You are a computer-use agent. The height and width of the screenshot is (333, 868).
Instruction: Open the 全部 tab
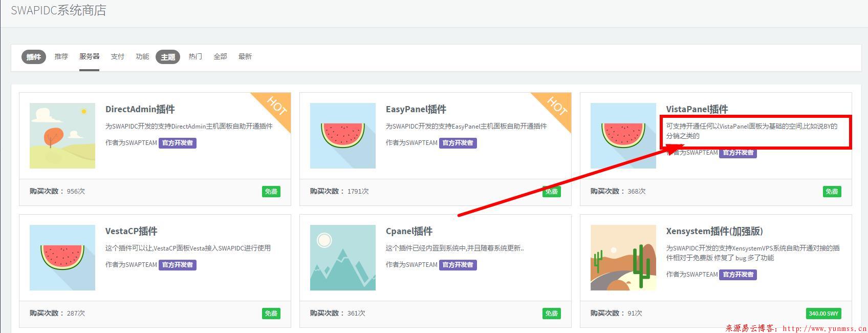coord(220,56)
